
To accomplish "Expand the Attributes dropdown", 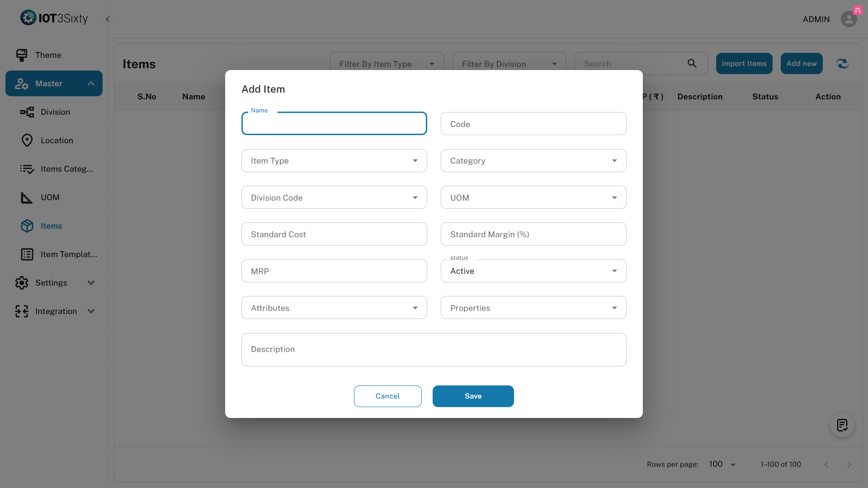I will tap(334, 308).
